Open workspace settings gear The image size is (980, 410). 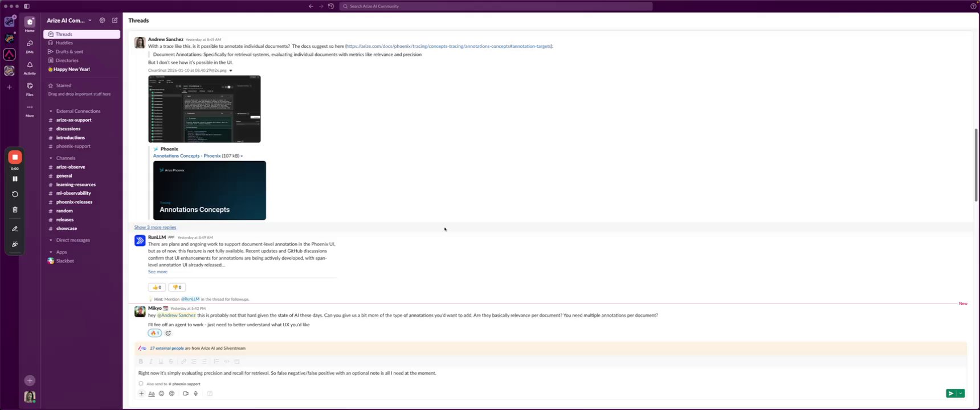(102, 20)
